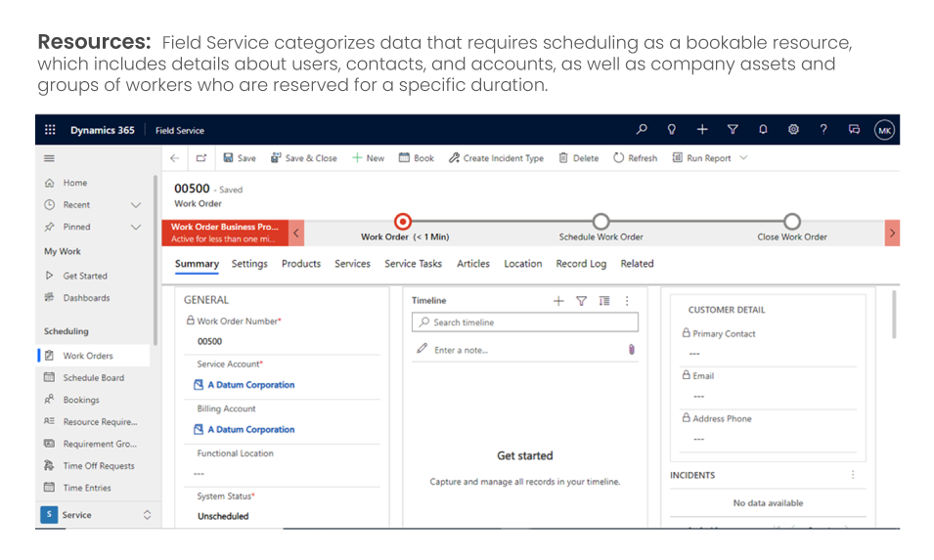
Task: Select the Close Work Order stage
Action: point(791,222)
